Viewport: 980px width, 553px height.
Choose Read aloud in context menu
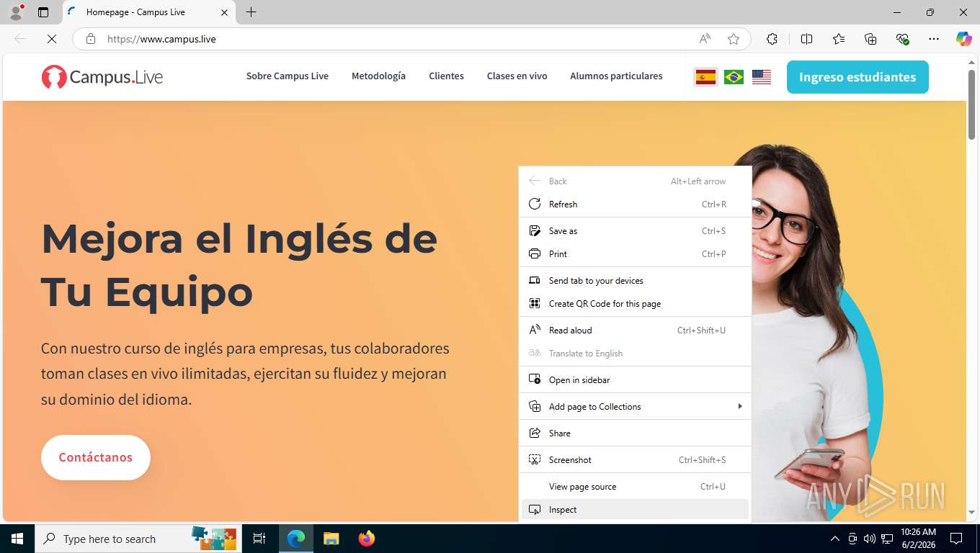[x=635, y=330]
